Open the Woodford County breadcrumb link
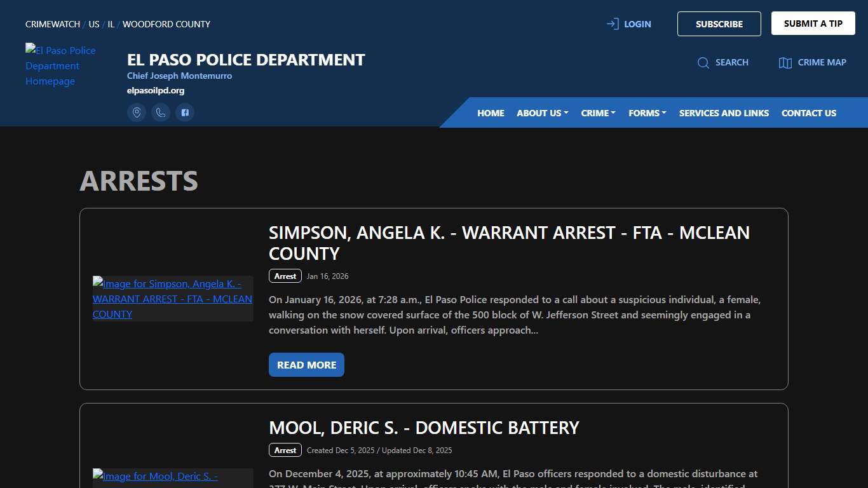The height and width of the screenshot is (488, 868). (166, 24)
